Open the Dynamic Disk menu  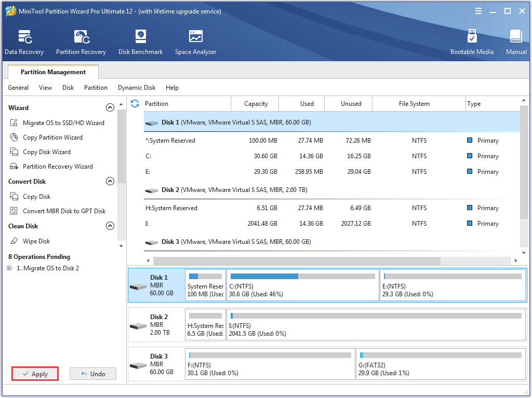point(137,88)
